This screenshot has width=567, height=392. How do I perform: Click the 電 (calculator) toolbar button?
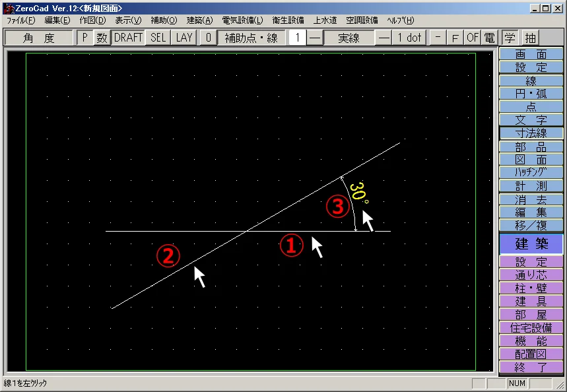(x=489, y=38)
